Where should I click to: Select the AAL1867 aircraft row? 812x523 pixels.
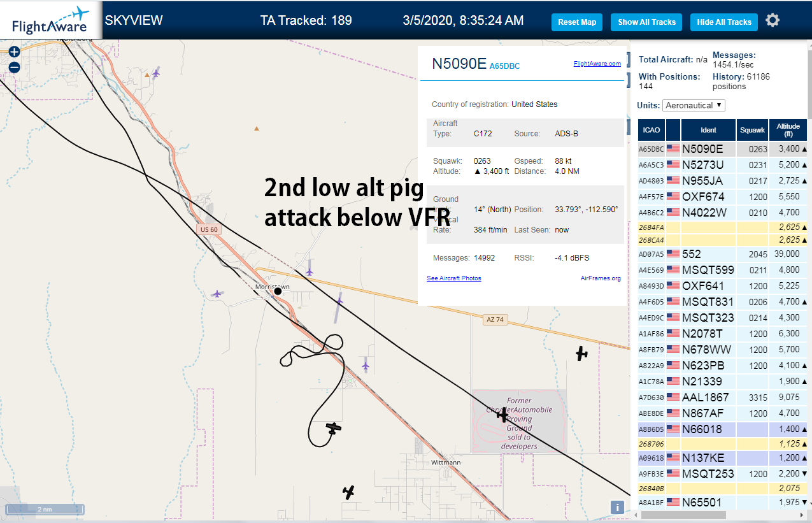click(722, 398)
